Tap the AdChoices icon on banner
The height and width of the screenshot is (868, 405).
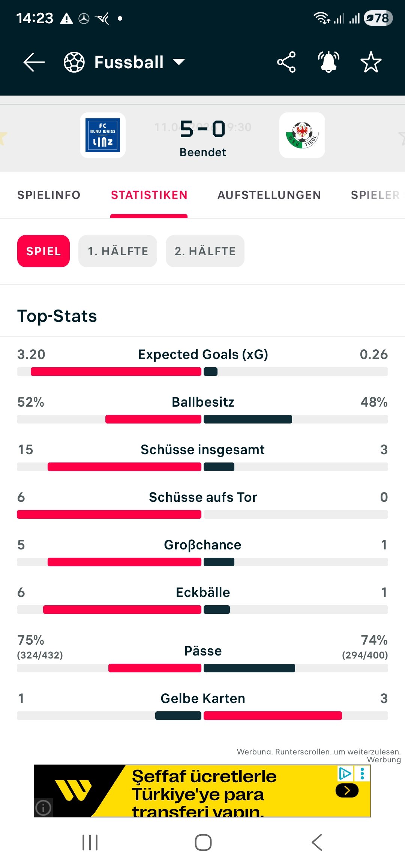(x=345, y=774)
